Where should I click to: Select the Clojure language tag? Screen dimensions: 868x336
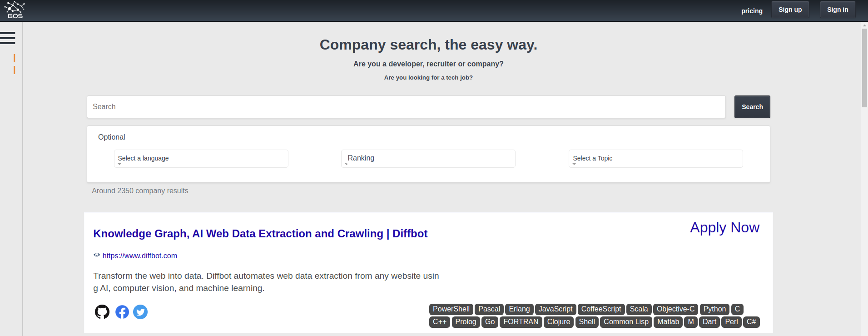[x=558, y=322]
